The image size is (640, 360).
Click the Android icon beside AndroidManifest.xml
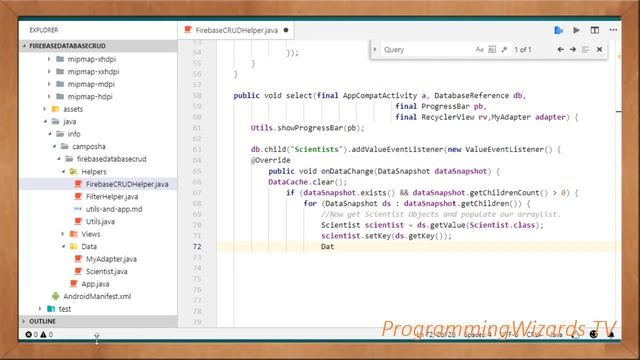pyautogui.click(x=56, y=296)
